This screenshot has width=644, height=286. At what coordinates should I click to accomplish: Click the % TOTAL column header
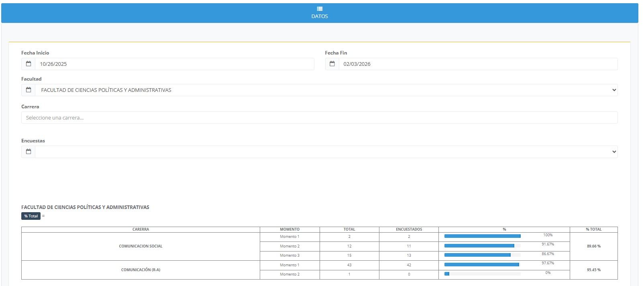pos(594,229)
